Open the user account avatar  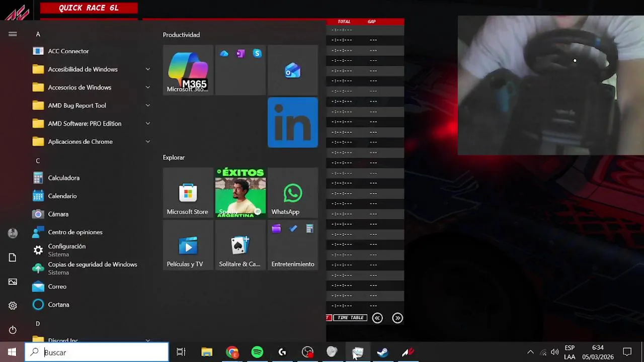(x=13, y=233)
